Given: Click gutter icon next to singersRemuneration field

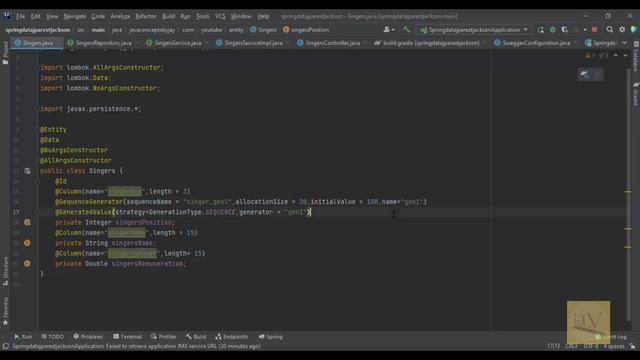Looking at the screenshot, I should pyautogui.click(x=27, y=264).
